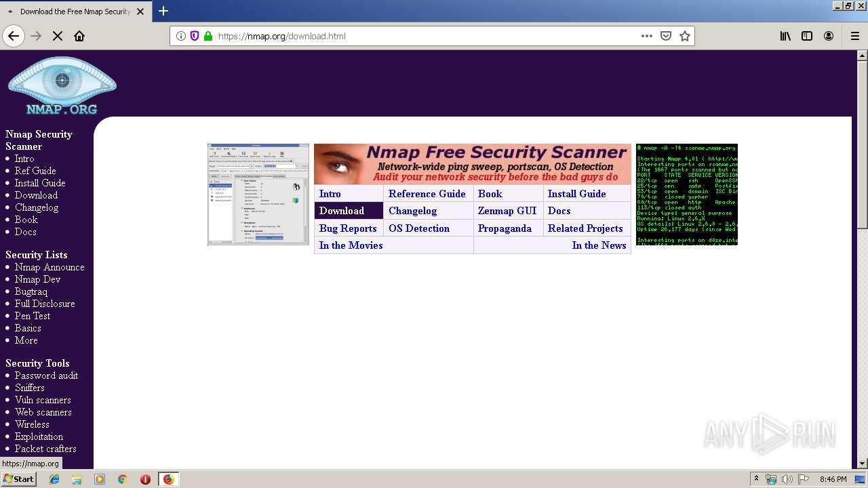The height and width of the screenshot is (488, 868).
Task: Open Bug Reports link
Action: click(348, 228)
